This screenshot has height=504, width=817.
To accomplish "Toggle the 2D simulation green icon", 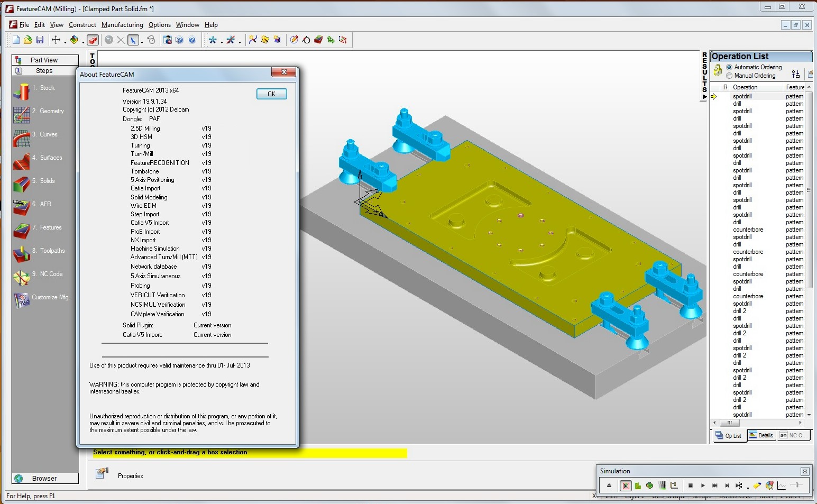I will coord(638,485).
